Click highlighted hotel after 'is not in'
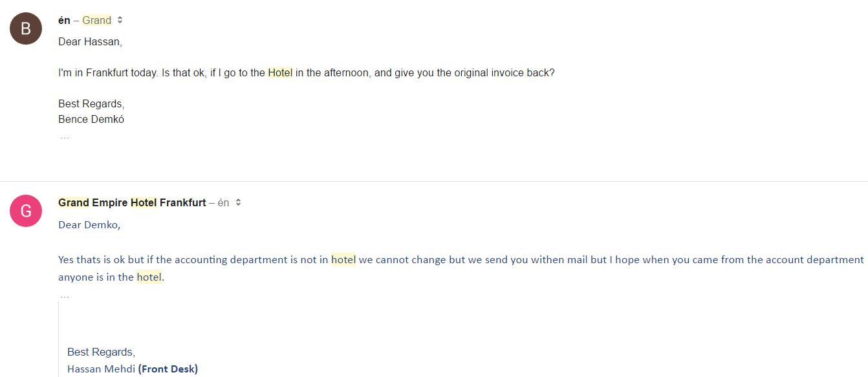This screenshot has width=868, height=377. [x=343, y=260]
